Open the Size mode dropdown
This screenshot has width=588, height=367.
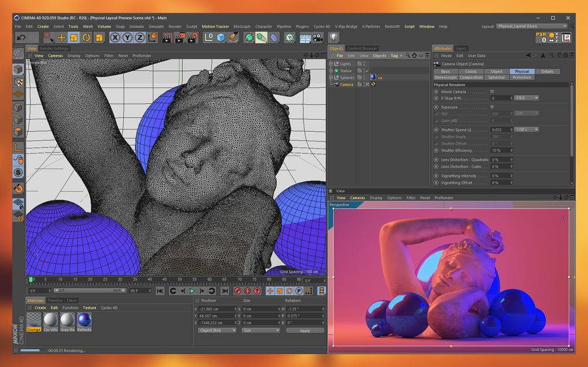coord(260,330)
